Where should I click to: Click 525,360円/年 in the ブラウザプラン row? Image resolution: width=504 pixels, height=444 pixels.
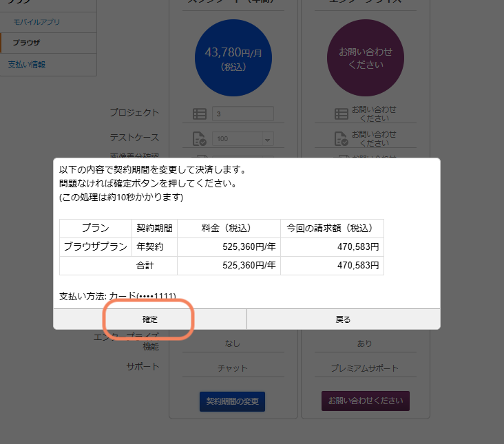[229, 246]
